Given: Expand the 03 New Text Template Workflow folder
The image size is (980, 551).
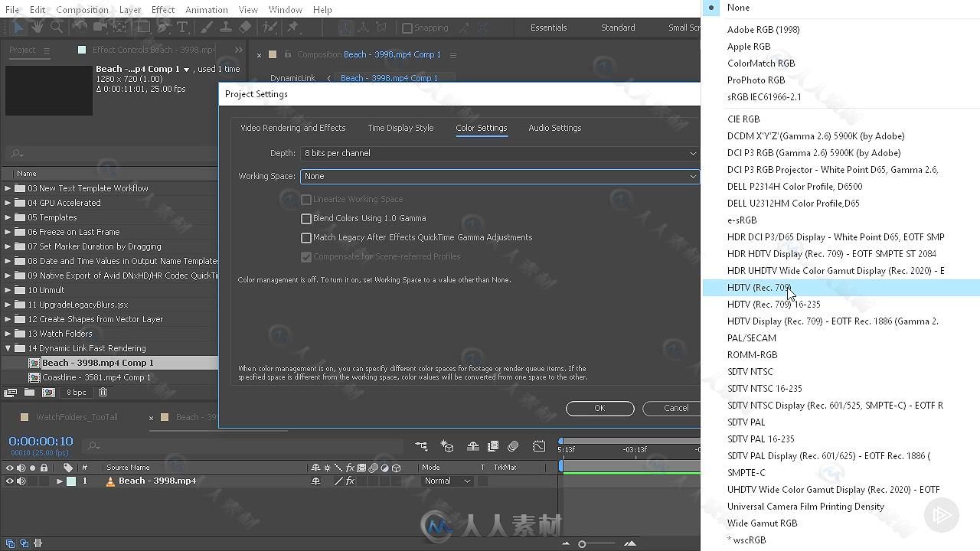Looking at the screenshot, I should click(x=8, y=188).
